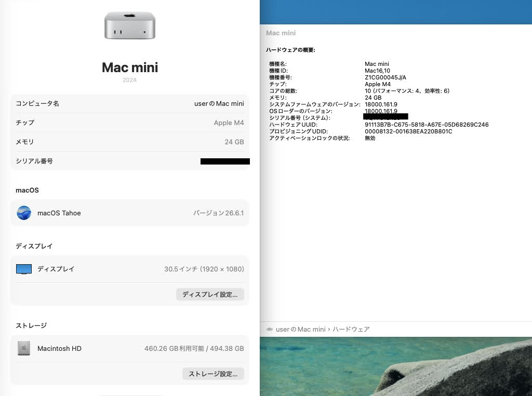Click the ハードウェアUUID value
The image size is (532, 396).
(x=427, y=125)
